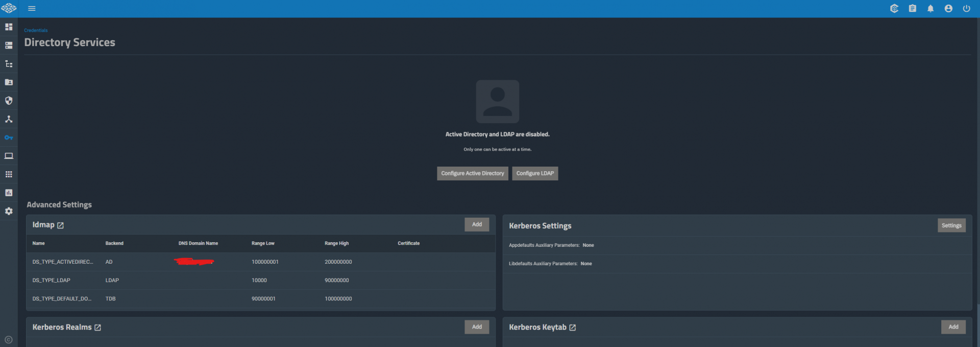Viewport: 980px width, 347px height.
Task: Click the Range High value 90000000
Action: (x=337, y=280)
